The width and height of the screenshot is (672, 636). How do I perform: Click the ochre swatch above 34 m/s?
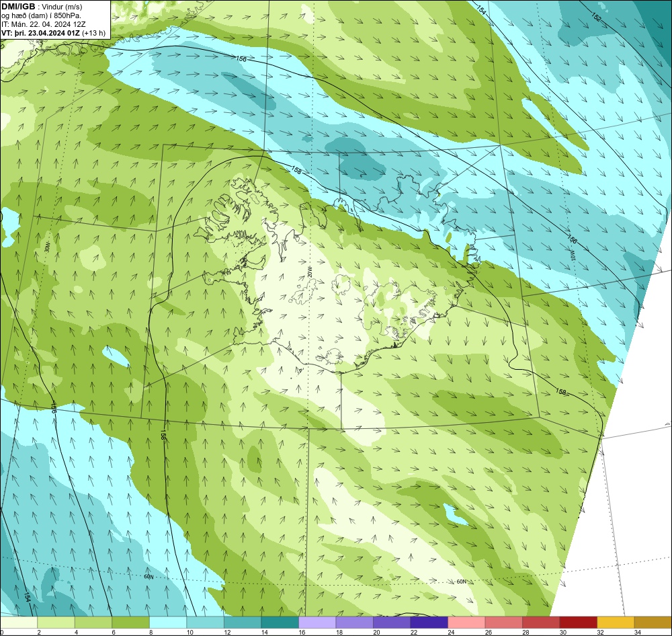pyautogui.click(x=653, y=622)
